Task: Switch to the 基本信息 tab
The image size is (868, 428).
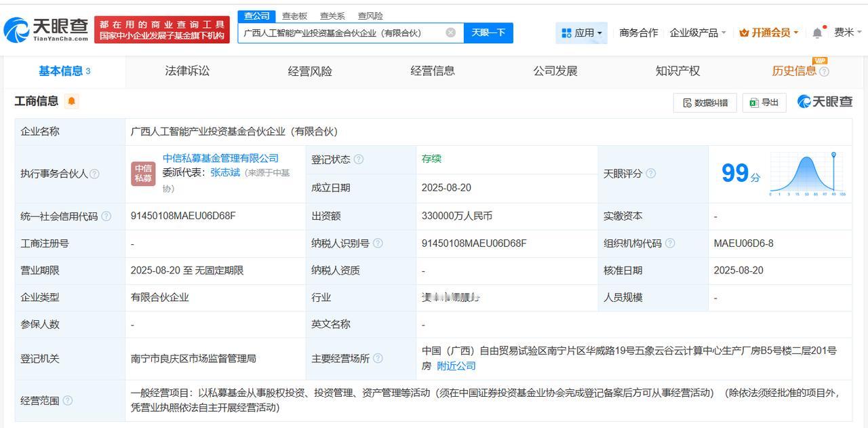Action: click(x=64, y=71)
